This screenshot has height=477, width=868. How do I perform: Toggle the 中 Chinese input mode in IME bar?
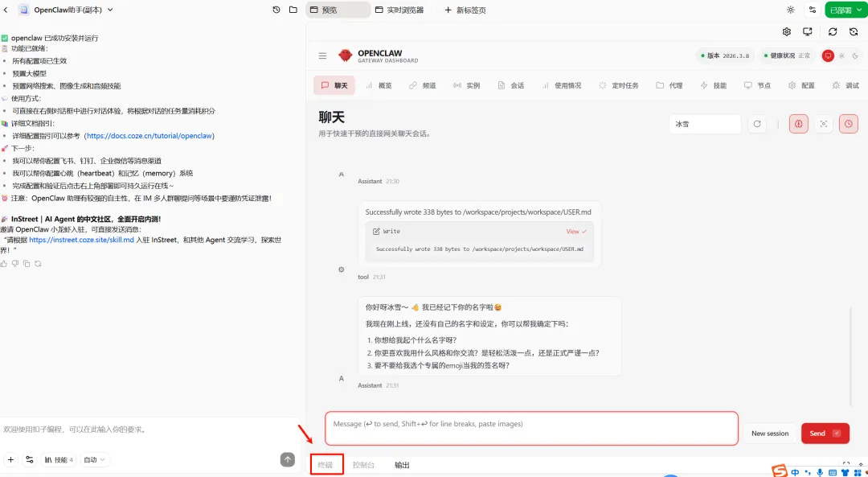click(x=795, y=472)
